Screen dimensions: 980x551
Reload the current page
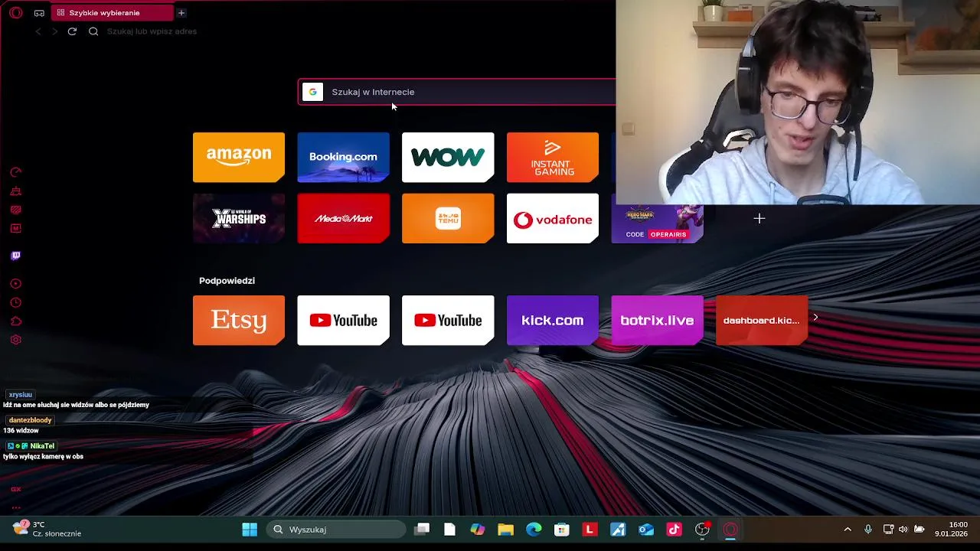tap(72, 31)
